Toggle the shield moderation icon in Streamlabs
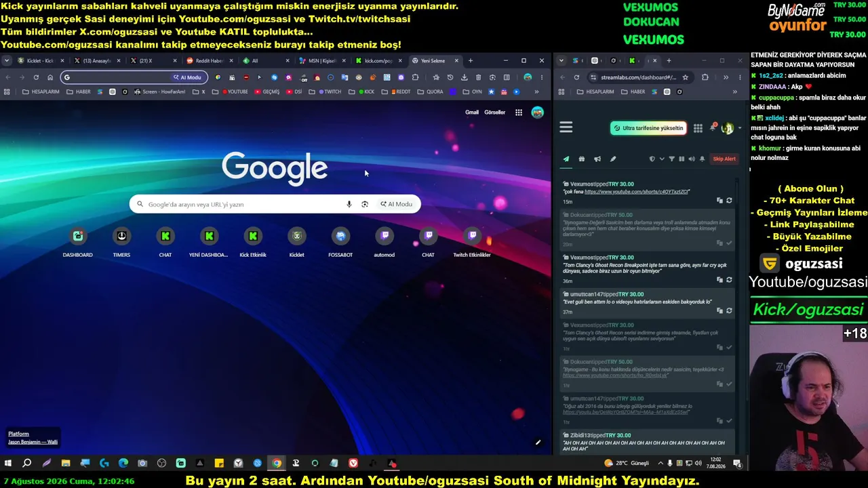The height and width of the screenshot is (488, 868). click(652, 159)
